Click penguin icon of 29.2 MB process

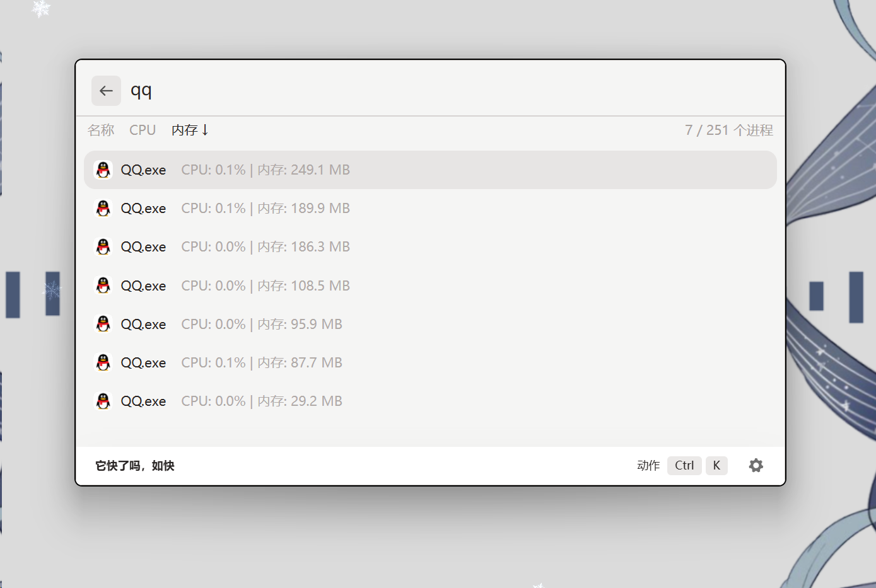click(x=103, y=401)
